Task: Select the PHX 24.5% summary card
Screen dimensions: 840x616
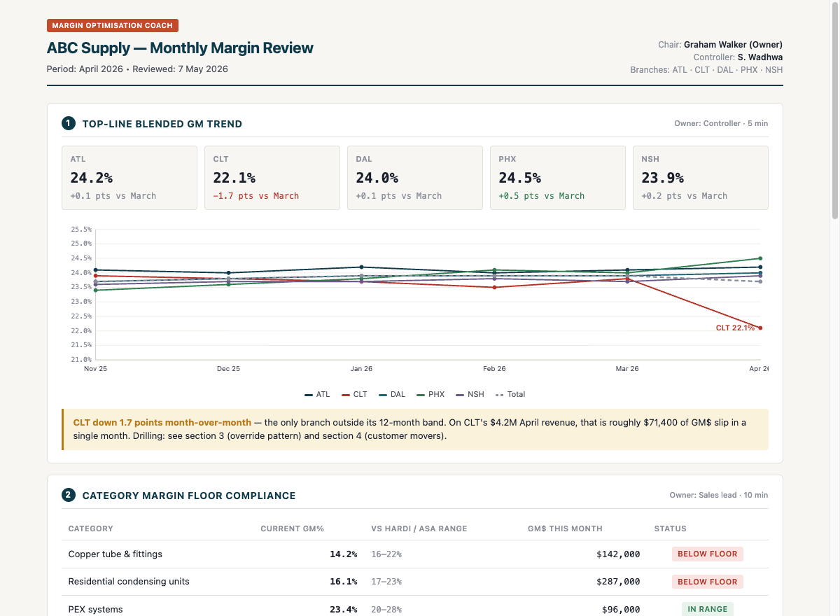Action: point(558,178)
